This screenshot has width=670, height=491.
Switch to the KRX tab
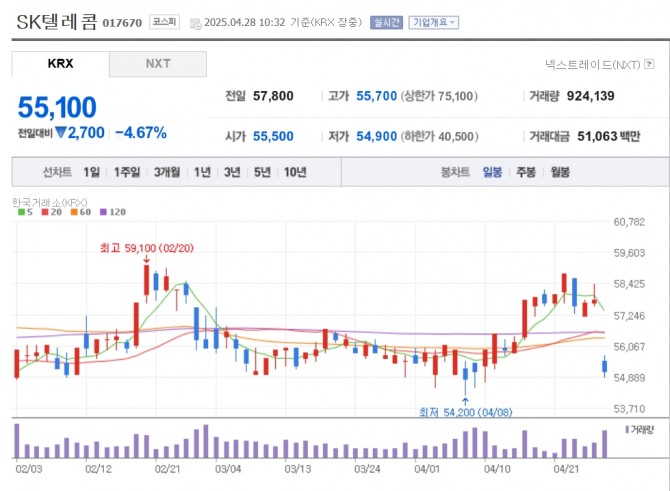[x=60, y=64]
